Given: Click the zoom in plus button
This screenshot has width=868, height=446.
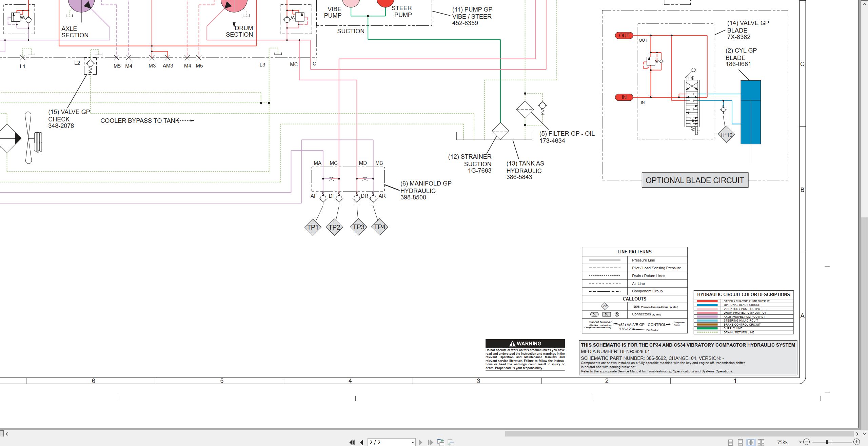Looking at the screenshot, I should tap(856, 442).
